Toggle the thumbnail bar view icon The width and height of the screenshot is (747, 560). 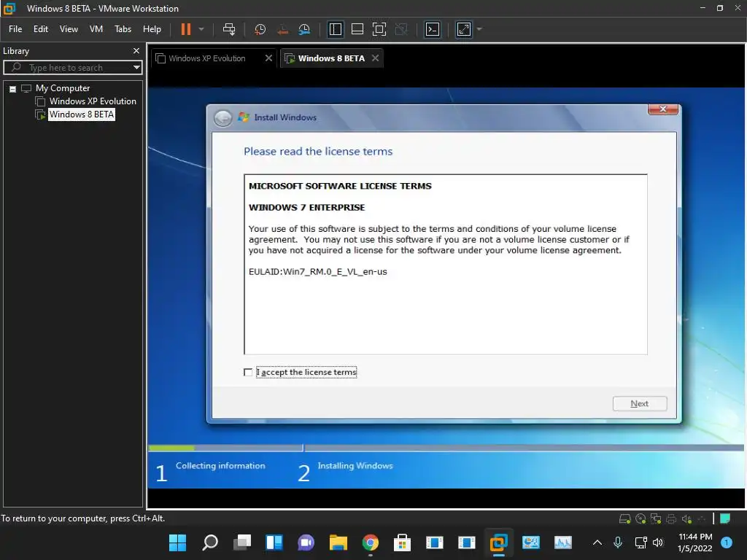point(357,29)
